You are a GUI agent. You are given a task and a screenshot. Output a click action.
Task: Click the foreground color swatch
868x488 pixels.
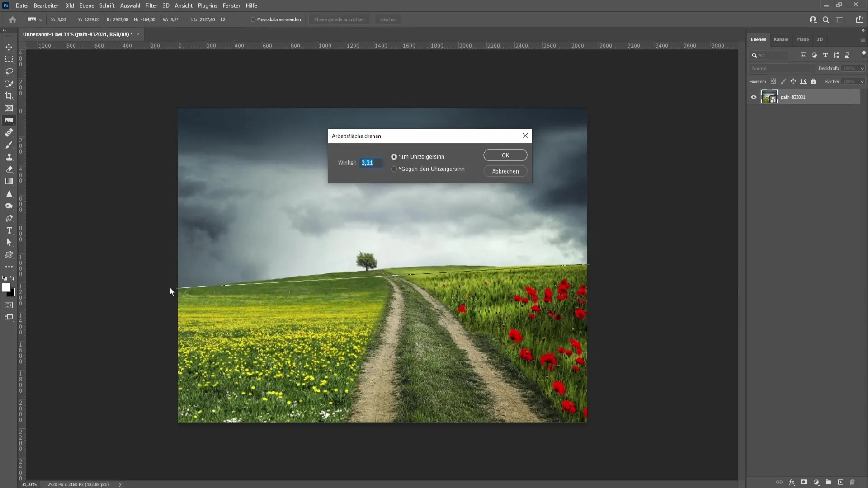pyautogui.click(x=7, y=289)
